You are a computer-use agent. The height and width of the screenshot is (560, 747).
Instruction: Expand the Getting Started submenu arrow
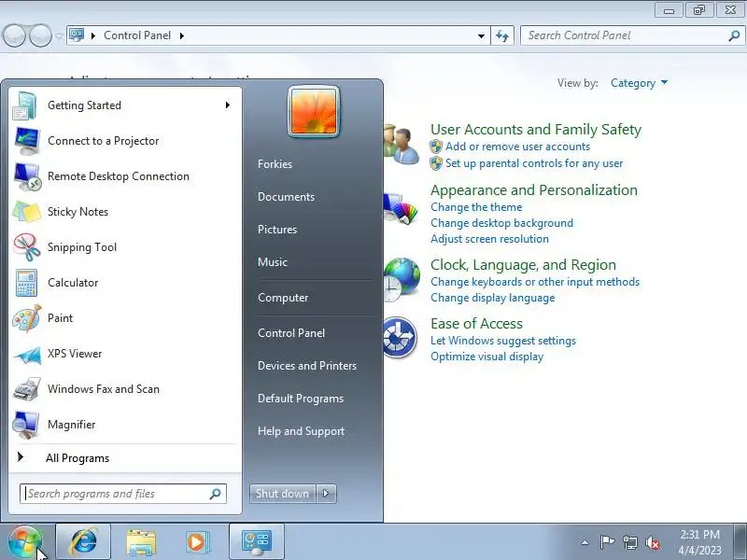tap(228, 105)
